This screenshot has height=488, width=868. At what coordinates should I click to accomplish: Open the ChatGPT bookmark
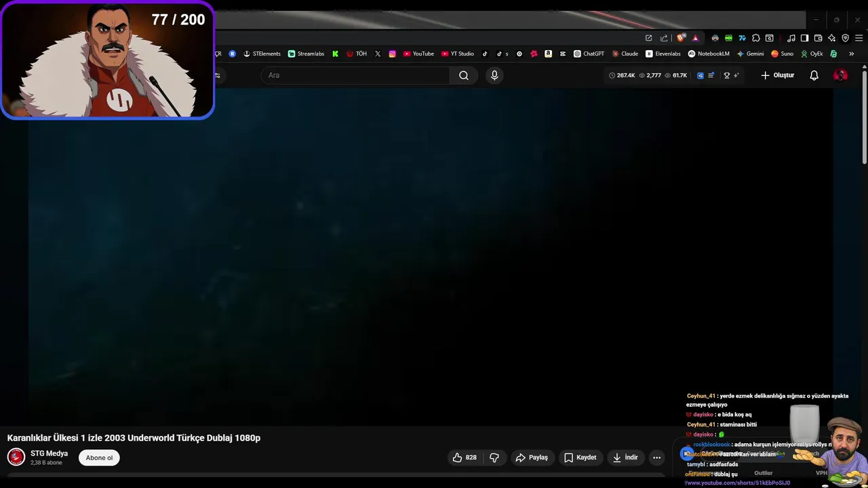pyautogui.click(x=589, y=54)
